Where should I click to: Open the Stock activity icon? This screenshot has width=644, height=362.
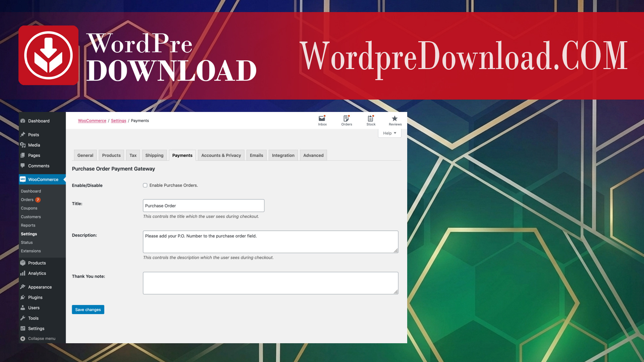pyautogui.click(x=371, y=118)
